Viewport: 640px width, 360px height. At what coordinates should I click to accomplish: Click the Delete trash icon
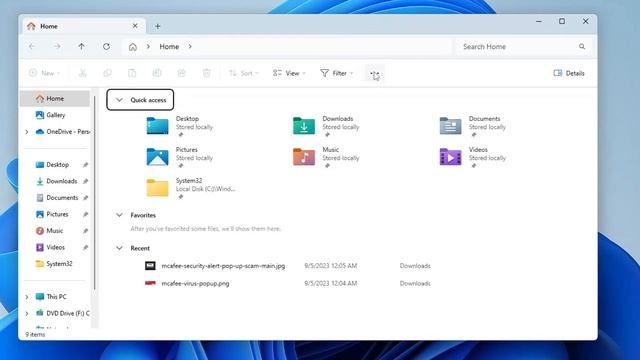click(x=207, y=73)
